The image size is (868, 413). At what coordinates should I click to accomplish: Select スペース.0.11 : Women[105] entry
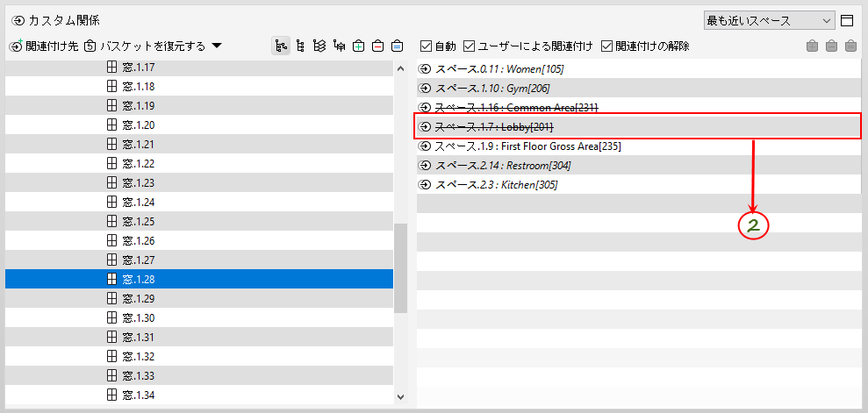(x=639, y=69)
